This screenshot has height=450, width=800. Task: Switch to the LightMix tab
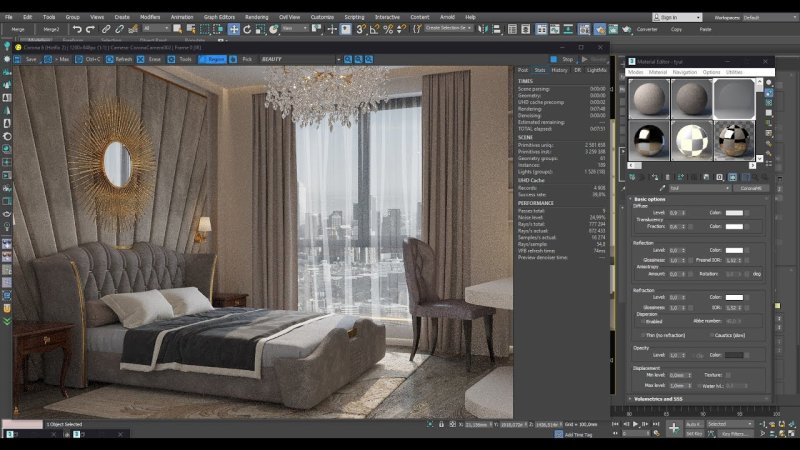coord(596,70)
